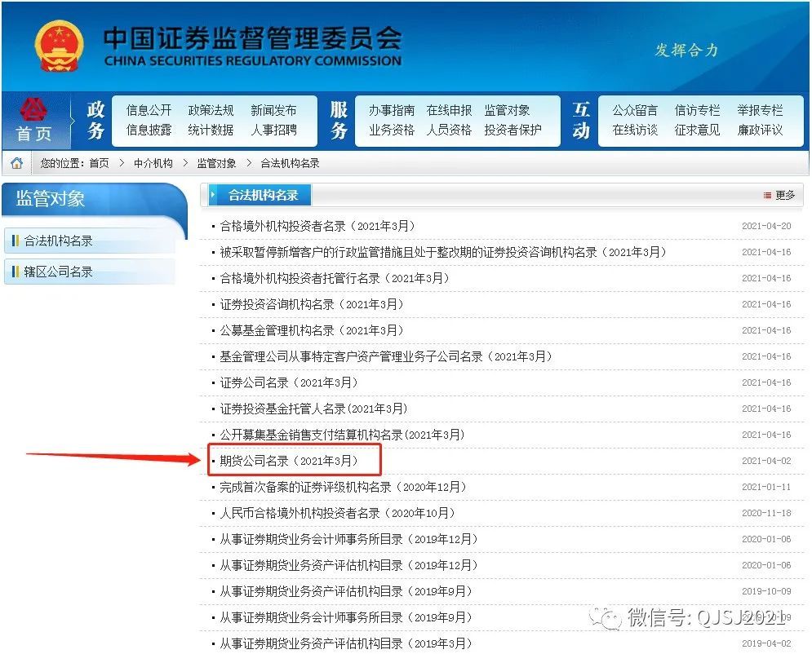Open the 首页 home button
This screenshot has width=812, height=654.
tap(35, 121)
